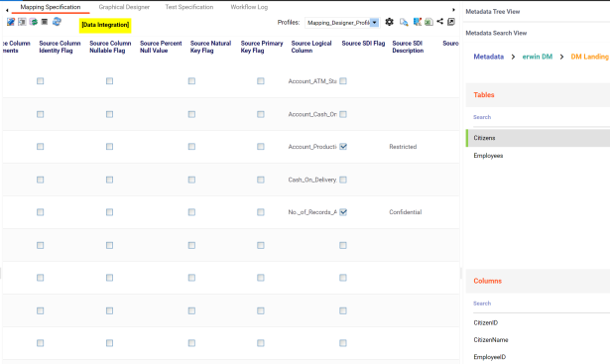The image size is (610, 364).
Task: Click the Tables search field
Action: 542,117
